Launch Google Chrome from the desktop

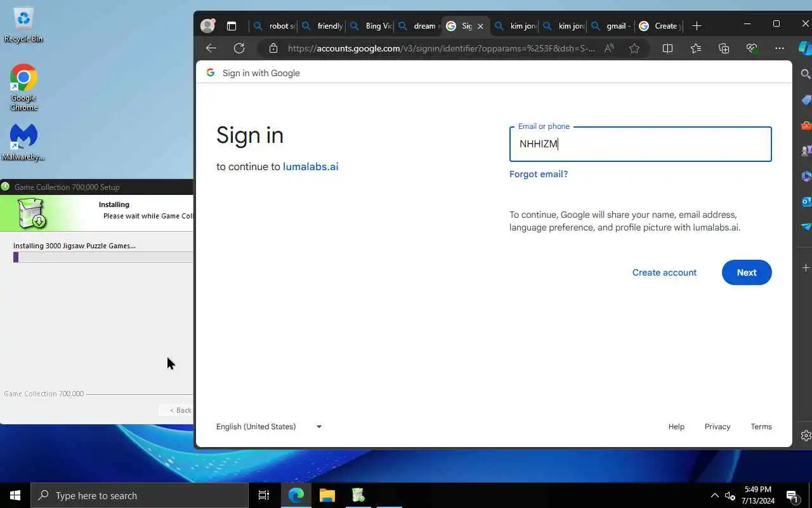[23, 87]
